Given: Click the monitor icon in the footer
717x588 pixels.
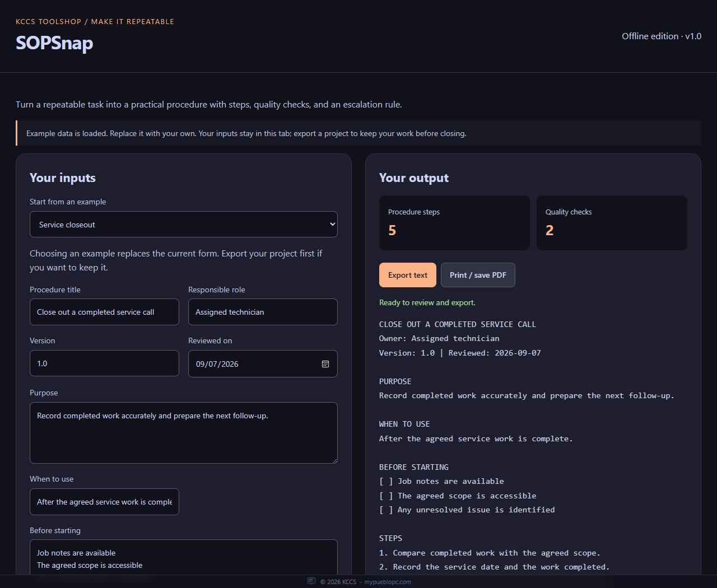Looking at the screenshot, I should tap(311, 581).
